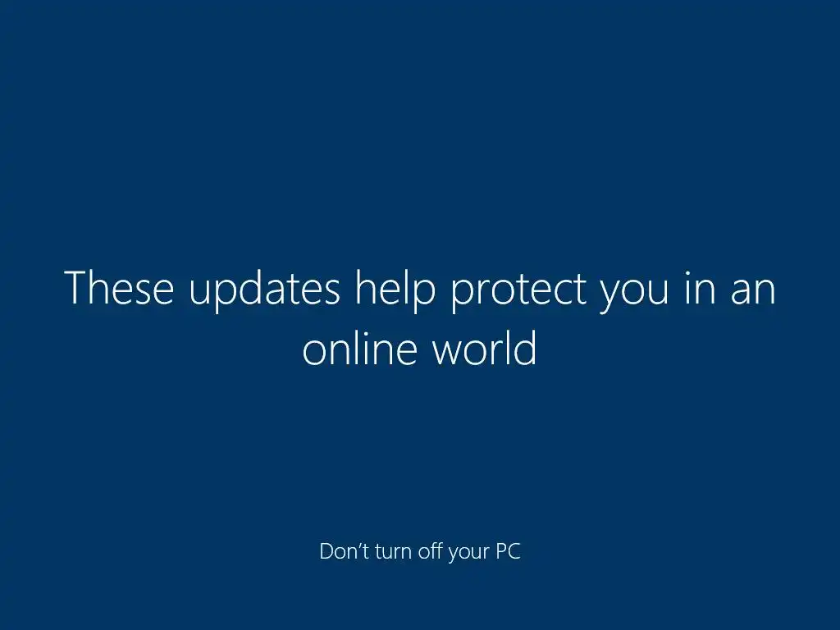Click the phrase "These updates" in the headline

click(x=202, y=290)
